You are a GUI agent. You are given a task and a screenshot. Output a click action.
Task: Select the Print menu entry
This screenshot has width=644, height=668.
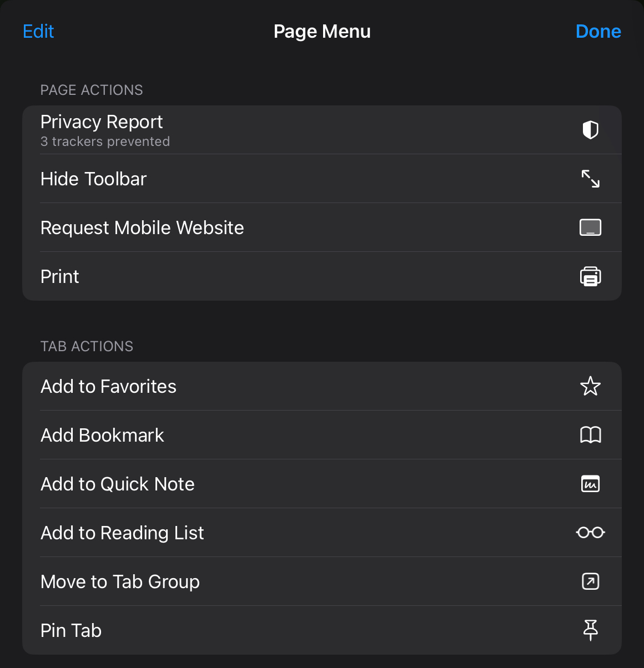322,276
